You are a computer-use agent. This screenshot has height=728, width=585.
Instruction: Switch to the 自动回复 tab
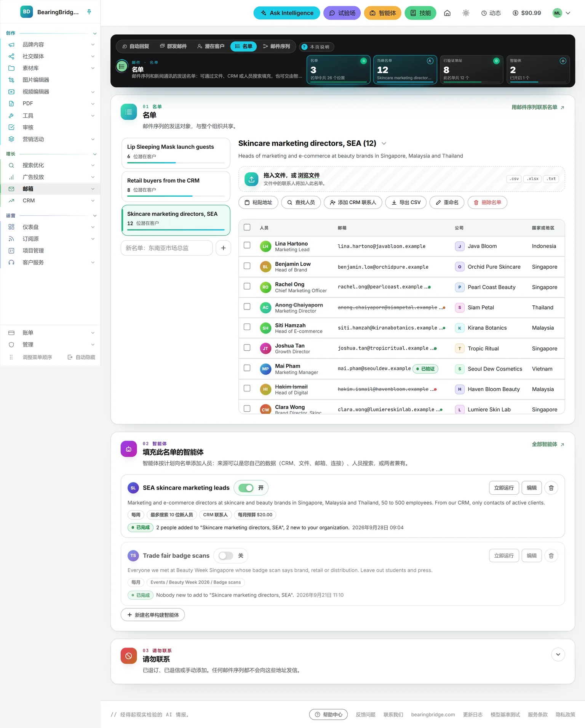pos(136,47)
